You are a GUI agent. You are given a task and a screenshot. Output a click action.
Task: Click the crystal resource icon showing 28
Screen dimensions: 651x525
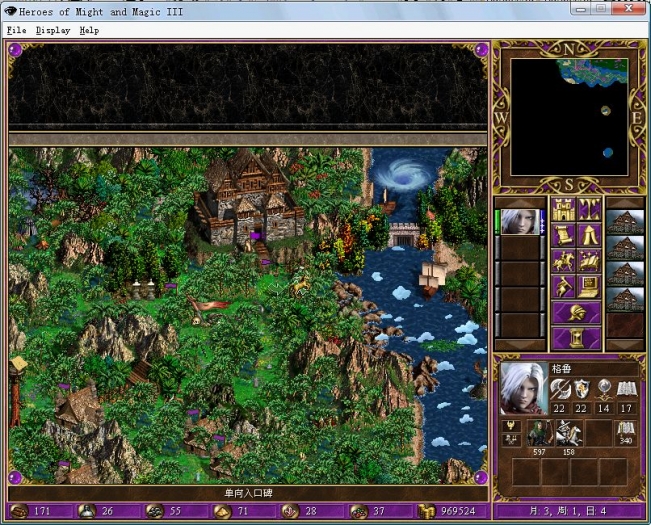click(x=290, y=511)
